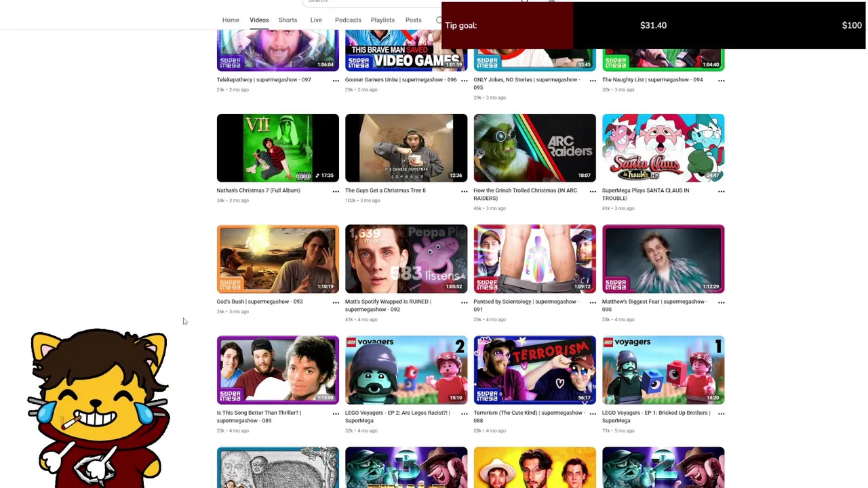Screen dimensions: 868x488
Task: Open options menu for The Guys Get a Christmas Tree 8
Action: (464, 191)
